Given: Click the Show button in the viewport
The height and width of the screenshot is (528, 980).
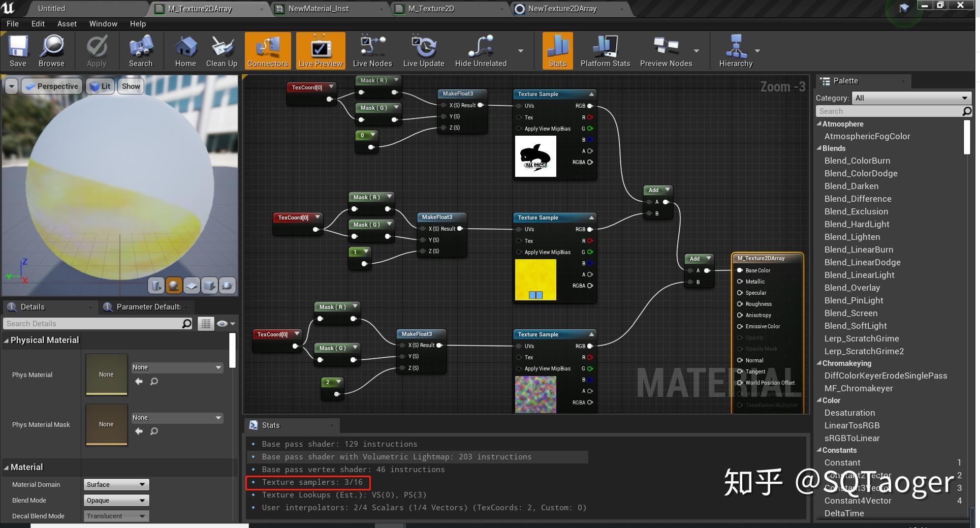Looking at the screenshot, I should tap(130, 86).
